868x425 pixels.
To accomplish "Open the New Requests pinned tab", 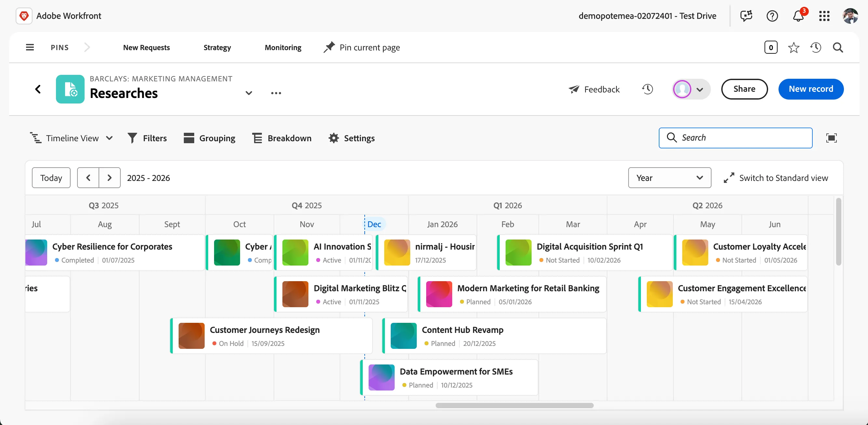I will pyautogui.click(x=147, y=48).
